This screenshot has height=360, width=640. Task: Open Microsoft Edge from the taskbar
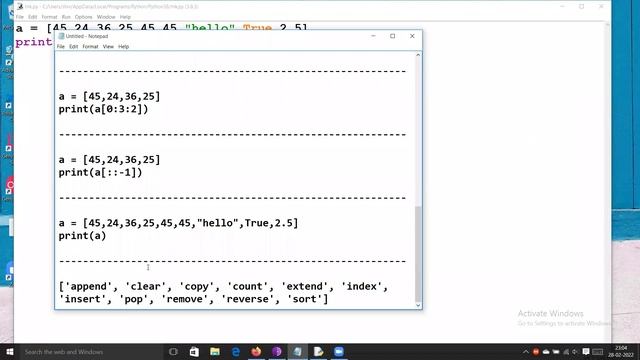pyautogui.click(x=236, y=351)
